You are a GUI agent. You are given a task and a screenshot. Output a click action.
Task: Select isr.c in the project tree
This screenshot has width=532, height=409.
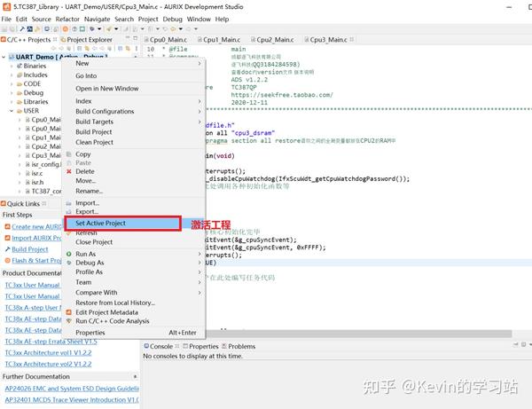pos(37,173)
